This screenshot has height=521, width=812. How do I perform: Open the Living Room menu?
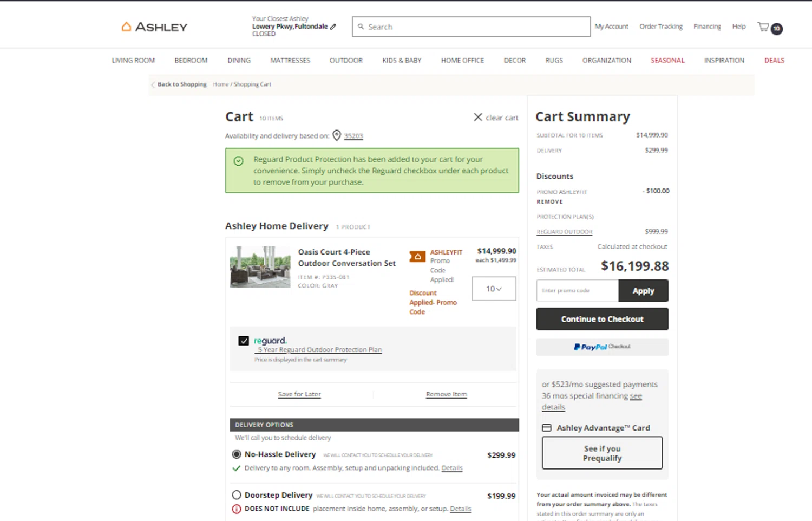coord(133,60)
